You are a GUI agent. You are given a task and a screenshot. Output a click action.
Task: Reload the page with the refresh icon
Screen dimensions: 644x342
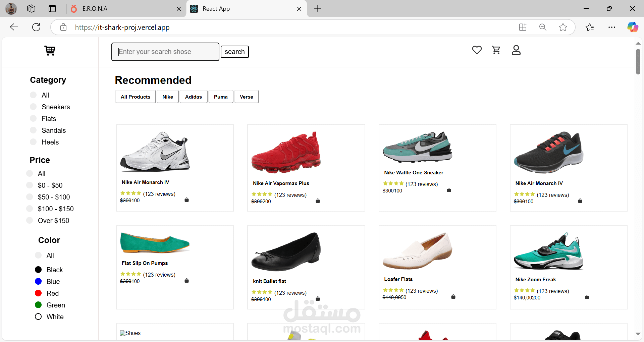click(36, 27)
